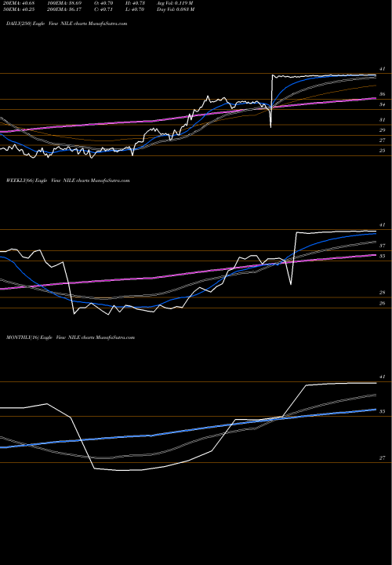
Task: Click the 27 price label on monthly chart
Action: 383,458
